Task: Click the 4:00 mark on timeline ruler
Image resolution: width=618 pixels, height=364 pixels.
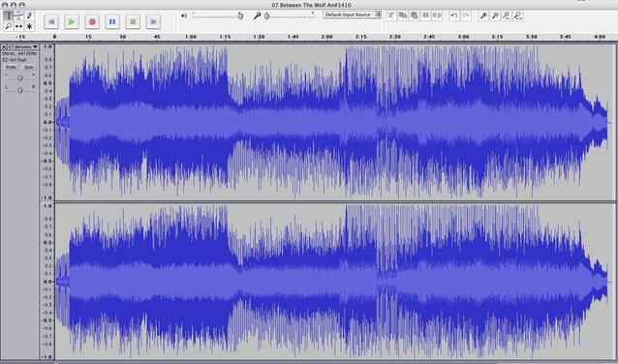Action: click(600, 37)
